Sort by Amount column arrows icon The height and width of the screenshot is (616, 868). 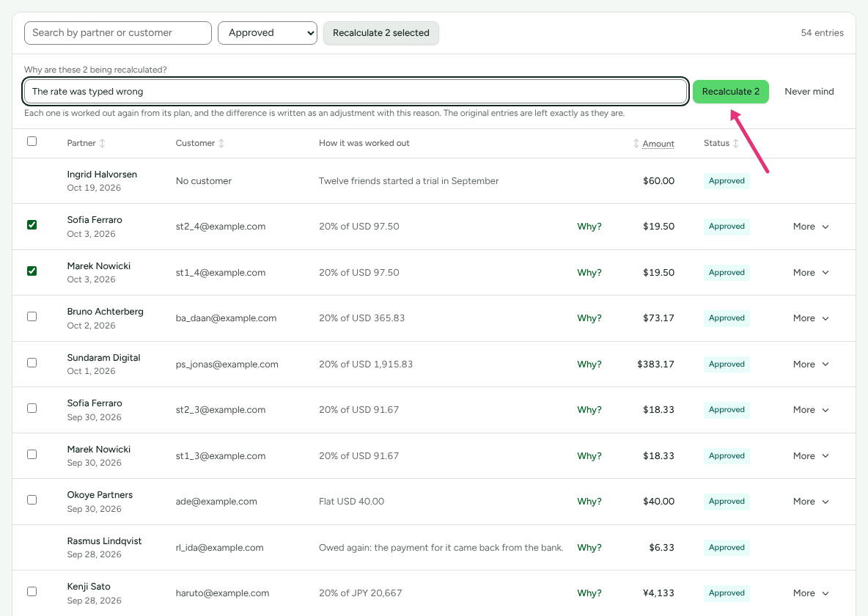tap(636, 144)
